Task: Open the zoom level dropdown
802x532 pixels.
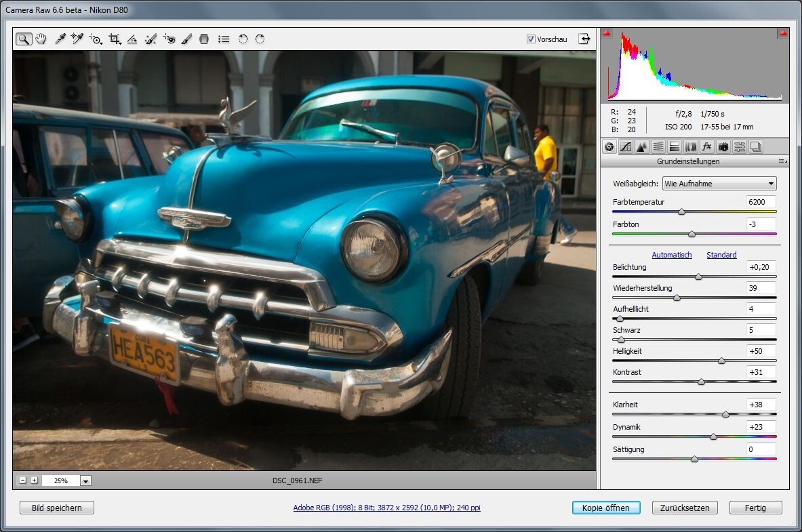Action: coord(85,480)
